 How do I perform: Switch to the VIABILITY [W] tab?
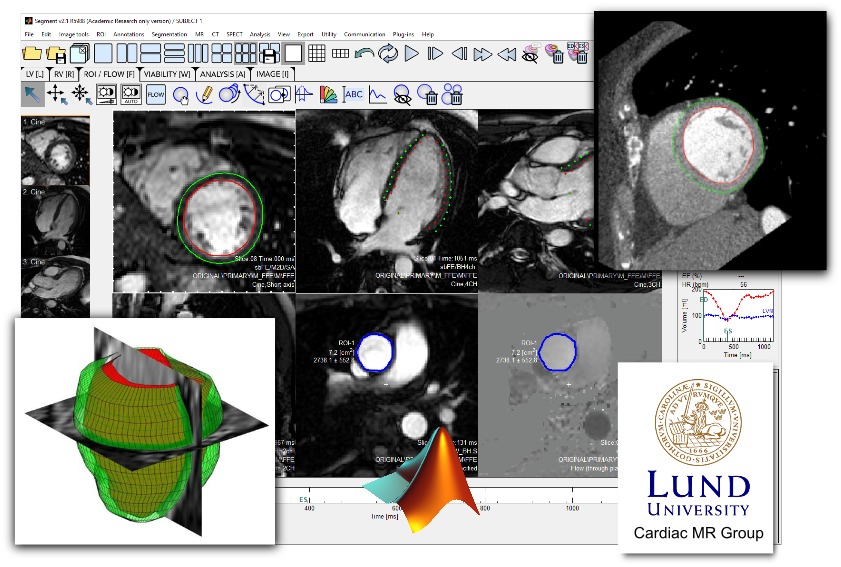(x=167, y=74)
